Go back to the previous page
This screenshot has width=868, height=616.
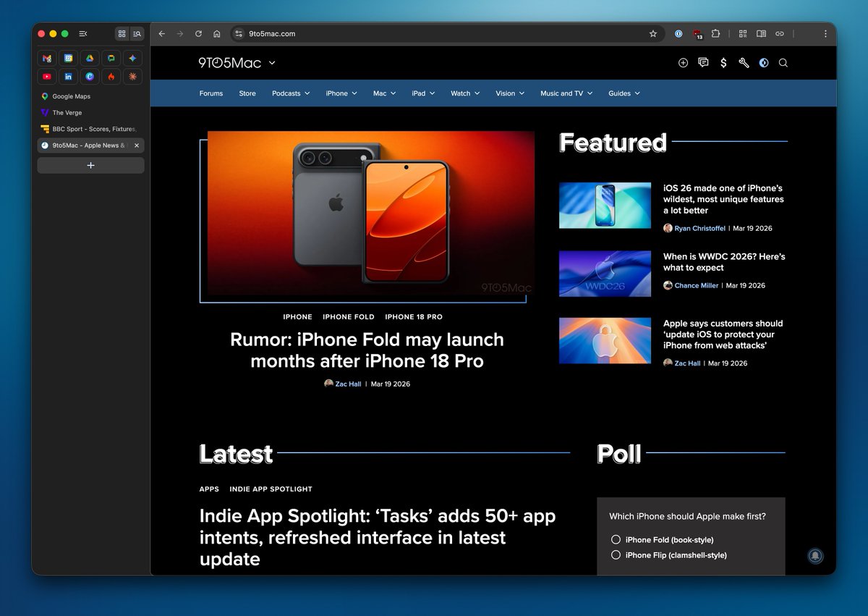(x=161, y=33)
